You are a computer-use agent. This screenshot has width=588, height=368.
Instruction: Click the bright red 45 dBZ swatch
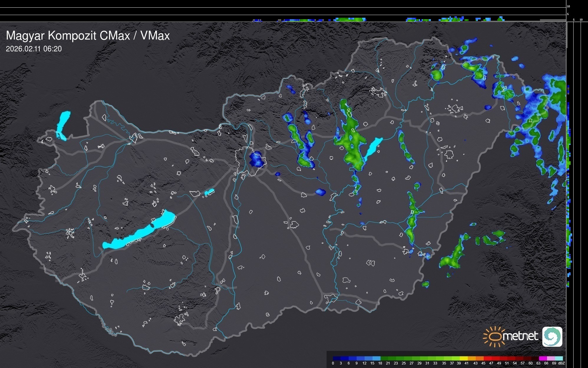[x=487, y=358]
